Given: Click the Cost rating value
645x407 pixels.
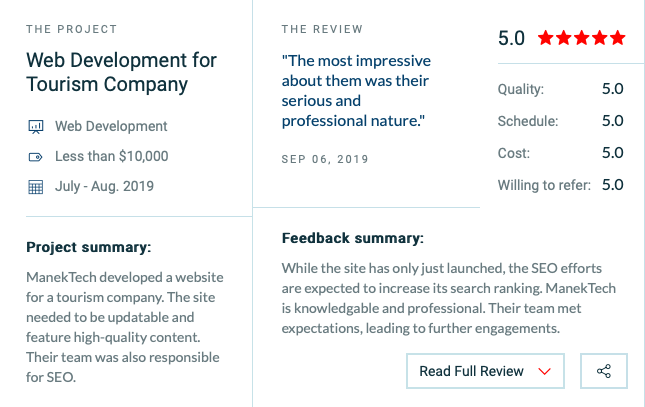Looking at the screenshot, I should click(x=613, y=153).
